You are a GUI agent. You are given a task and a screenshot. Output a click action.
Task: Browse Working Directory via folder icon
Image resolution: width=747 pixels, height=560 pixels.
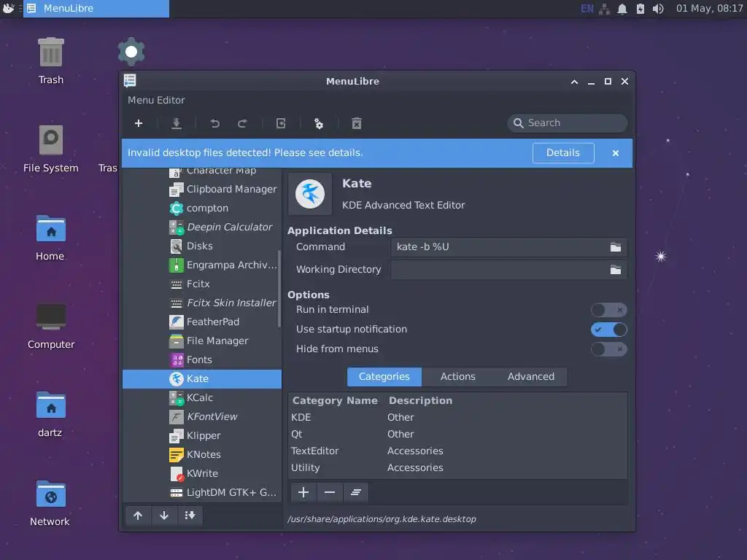616,270
